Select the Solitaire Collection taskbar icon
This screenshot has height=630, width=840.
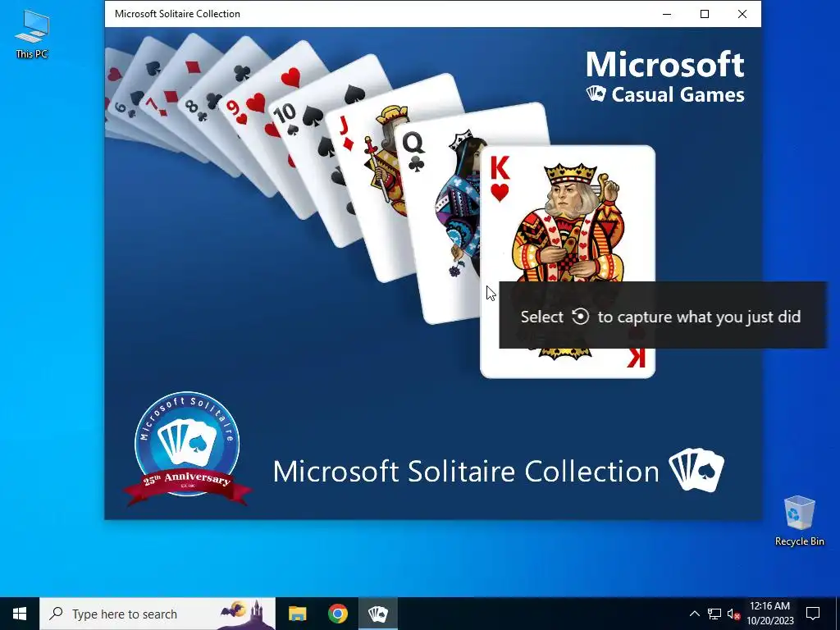(x=377, y=614)
